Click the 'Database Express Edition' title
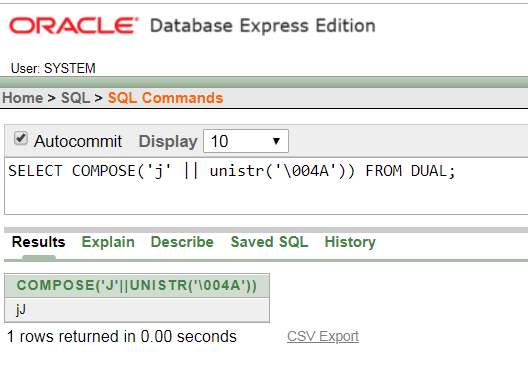This screenshot has width=528, height=375. [263, 26]
